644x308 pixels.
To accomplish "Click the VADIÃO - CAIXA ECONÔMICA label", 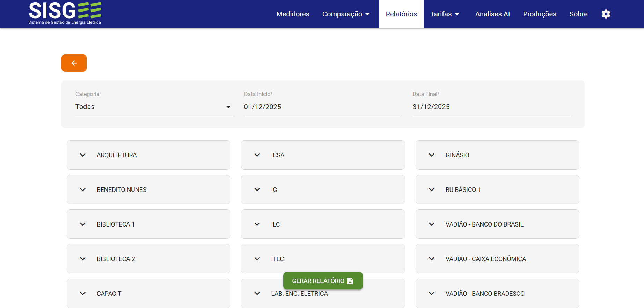I will click(x=486, y=259).
